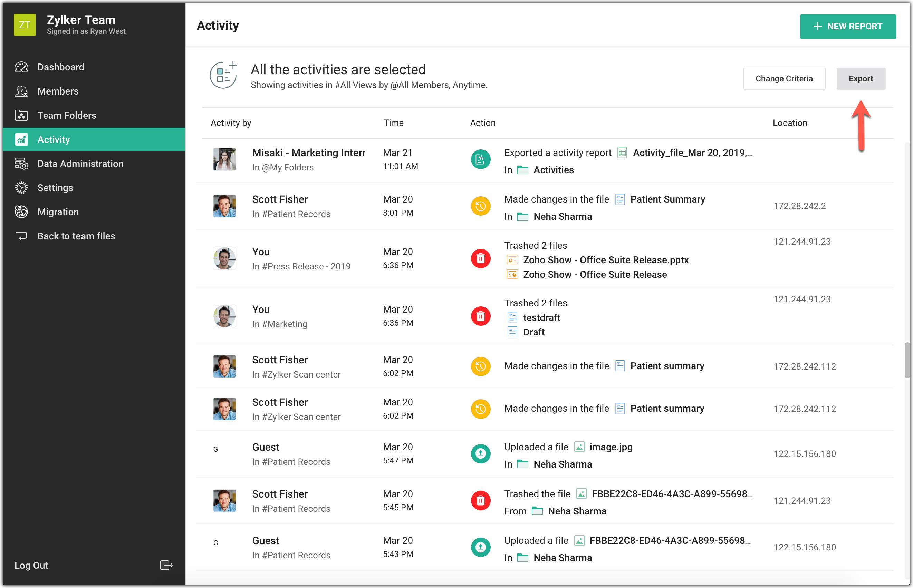
Task: Click the Data Administration gear-list icon
Action: coord(21,164)
